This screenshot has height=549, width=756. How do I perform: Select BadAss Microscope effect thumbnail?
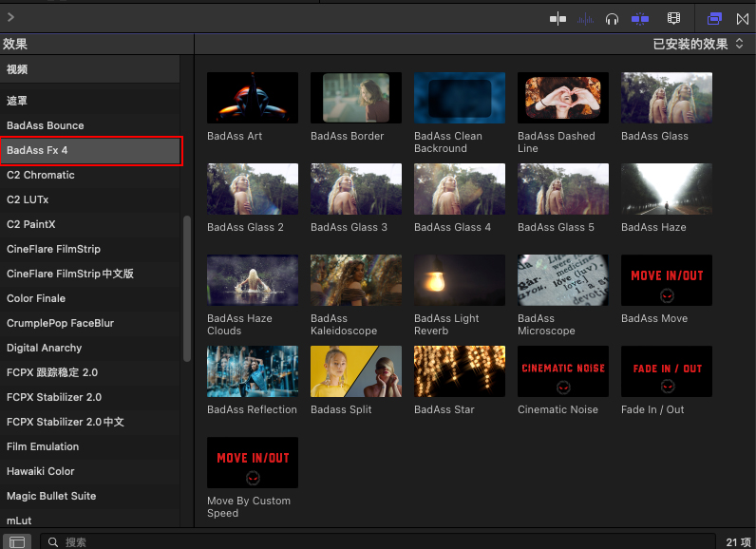point(563,280)
